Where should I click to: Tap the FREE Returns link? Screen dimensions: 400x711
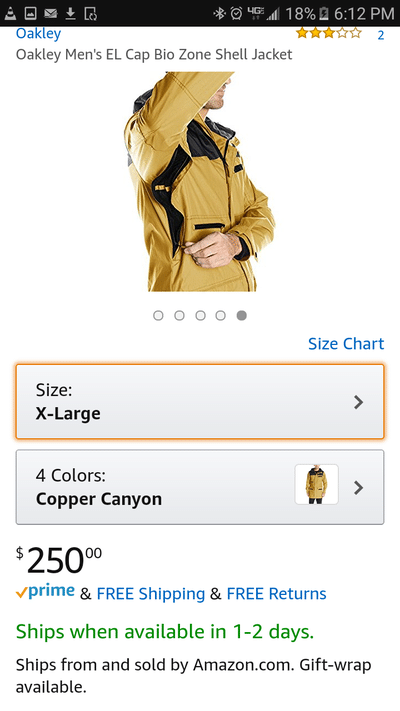click(x=277, y=594)
